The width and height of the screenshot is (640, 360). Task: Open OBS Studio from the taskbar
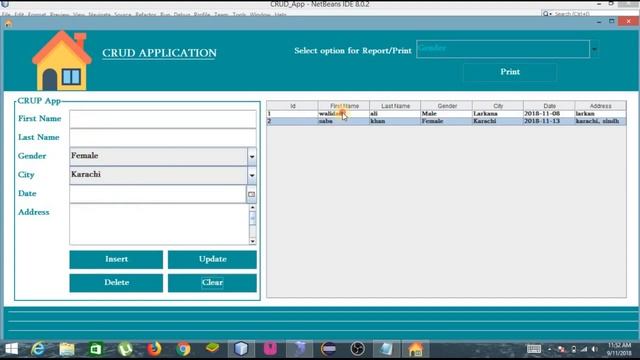(x=358, y=349)
